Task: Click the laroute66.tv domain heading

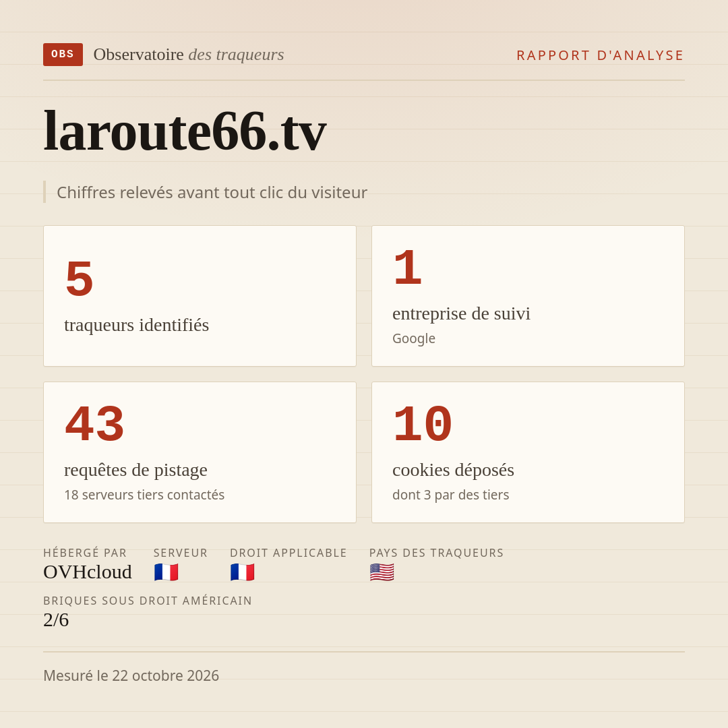Action: 185,131
